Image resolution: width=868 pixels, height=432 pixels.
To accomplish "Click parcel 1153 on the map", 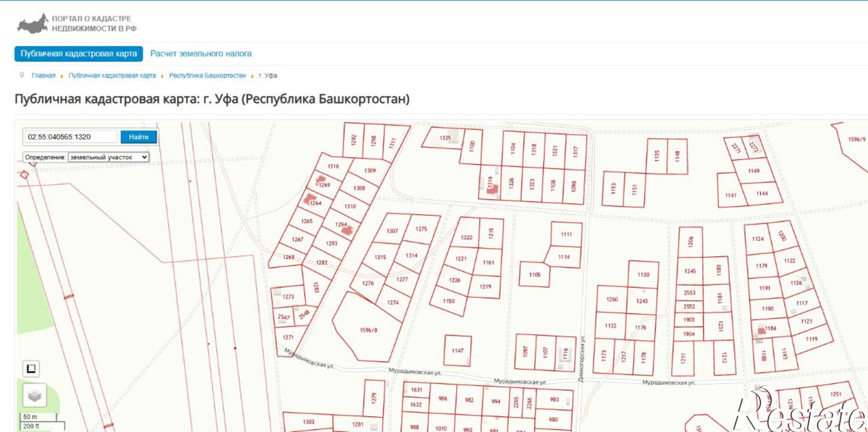I will click(x=613, y=188).
